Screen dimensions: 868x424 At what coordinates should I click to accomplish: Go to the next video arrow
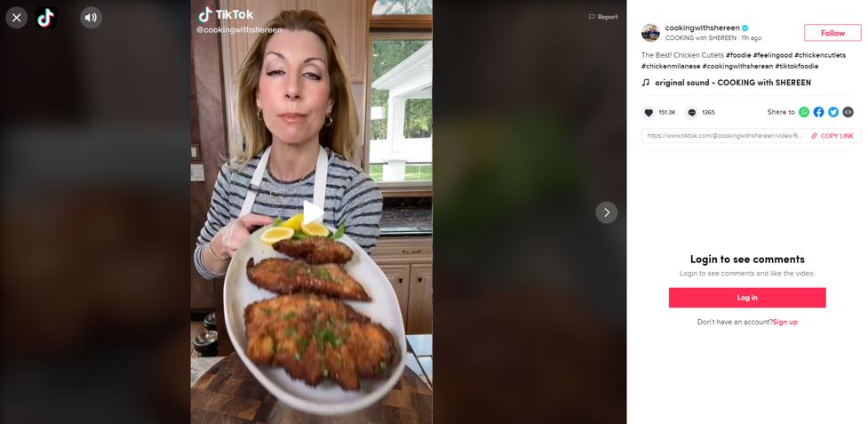pyautogui.click(x=606, y=212)
